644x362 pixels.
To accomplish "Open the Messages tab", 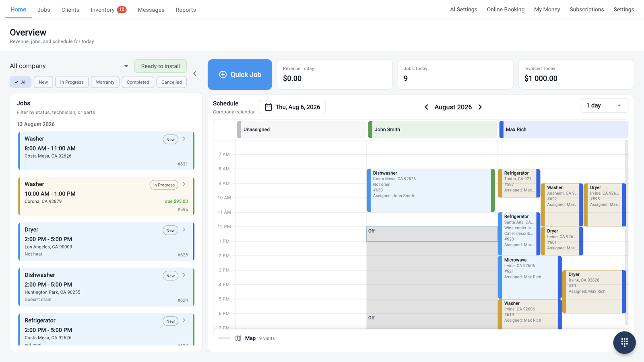I will coord(151,10).
